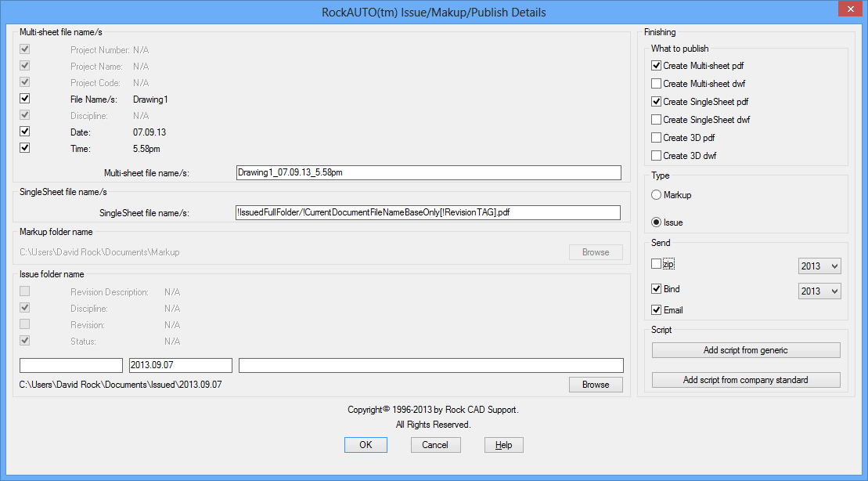This screenshot has width=868, height=481.
Task: Click the Multi-sheet file name field
Action: coord(428,172)
